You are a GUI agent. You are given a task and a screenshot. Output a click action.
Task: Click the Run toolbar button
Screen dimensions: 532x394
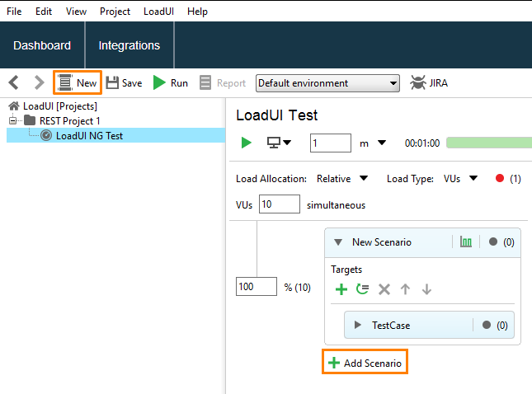pyautogui.click(x=170, y=82)
